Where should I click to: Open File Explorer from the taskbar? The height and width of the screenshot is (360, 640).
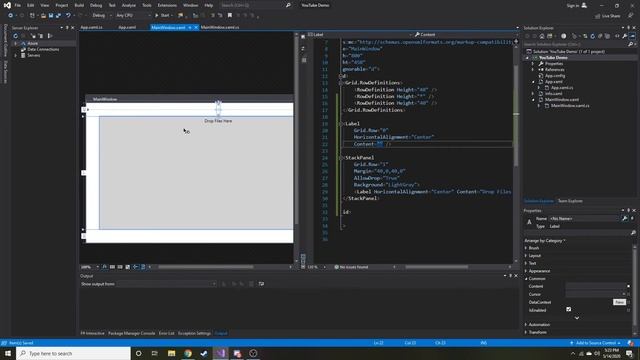coord(171,353)
